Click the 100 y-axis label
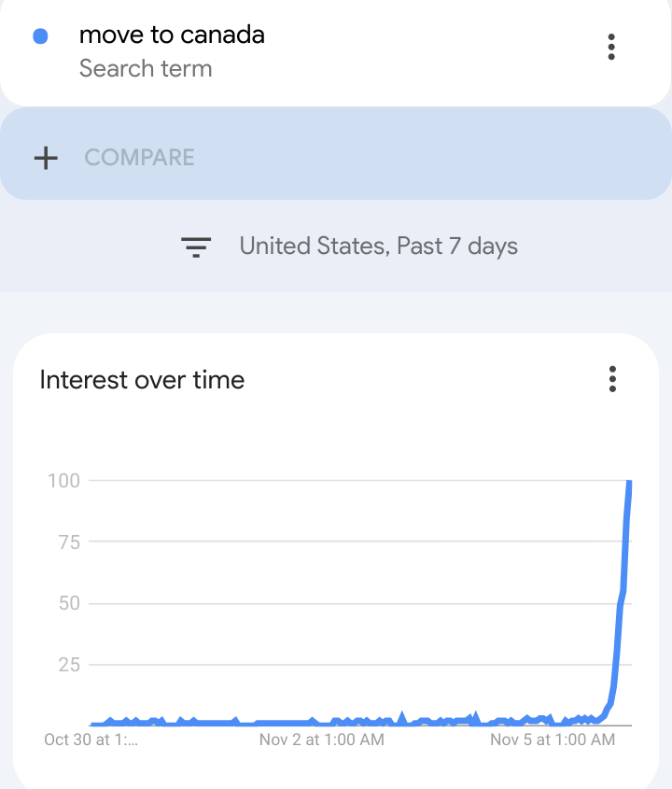This screenshot has height=789, width=672. [x=63, y=481]
